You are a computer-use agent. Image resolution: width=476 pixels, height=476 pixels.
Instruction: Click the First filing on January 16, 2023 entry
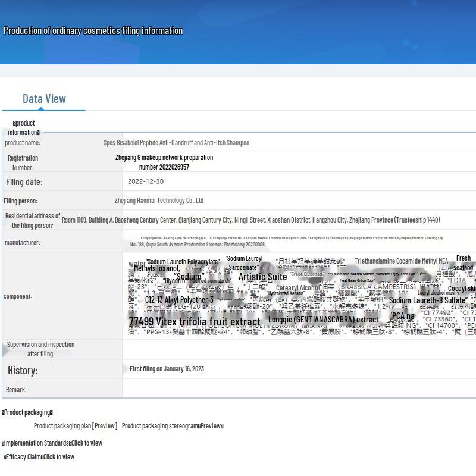click(167, 369)
